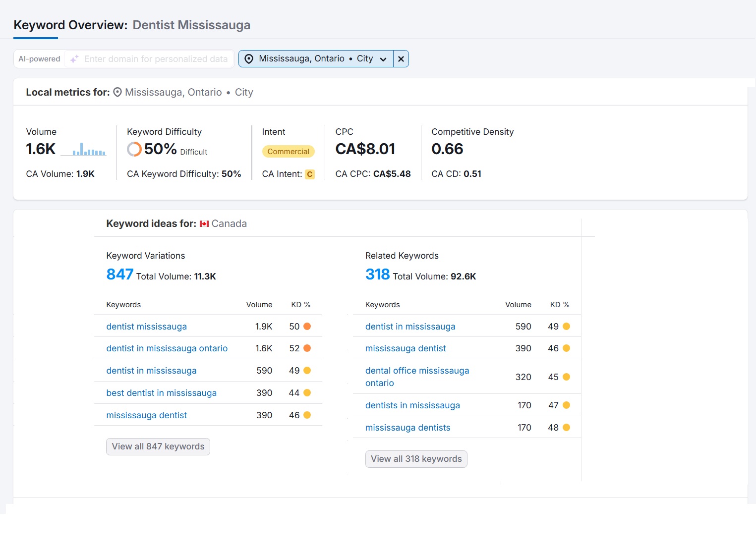This screenshot has width=756, height=551.
Task: Click the location pin icon in filter
Action: coord(249,59)
